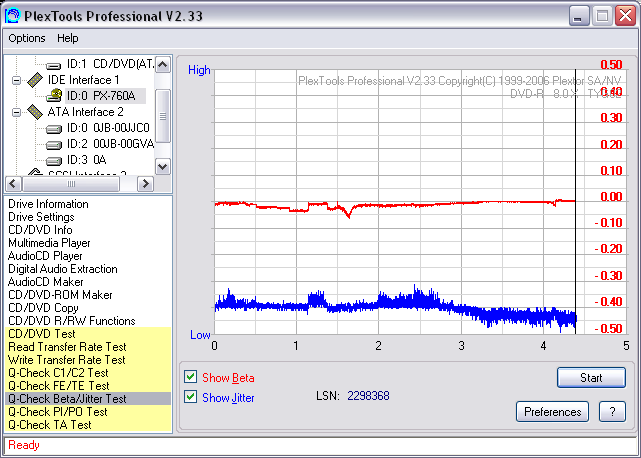Click the Ready status bar text
The width and height of the screenshot is (641, 458).
(x=24, y=445)
